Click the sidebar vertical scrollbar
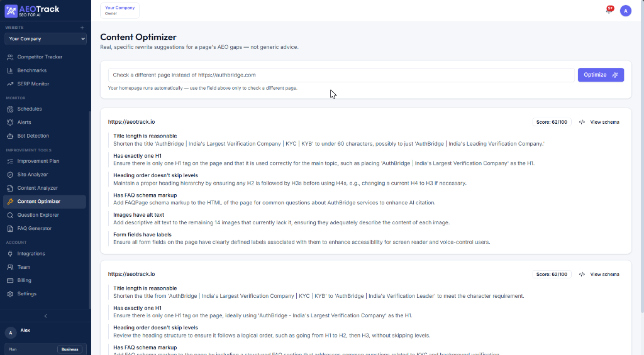 pyautogui.click(x=90, y=210)
